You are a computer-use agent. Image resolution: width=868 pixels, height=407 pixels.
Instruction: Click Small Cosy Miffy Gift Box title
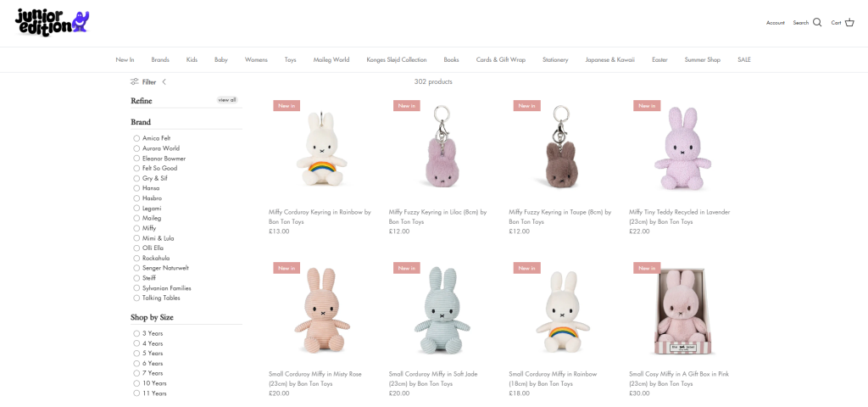679,379
